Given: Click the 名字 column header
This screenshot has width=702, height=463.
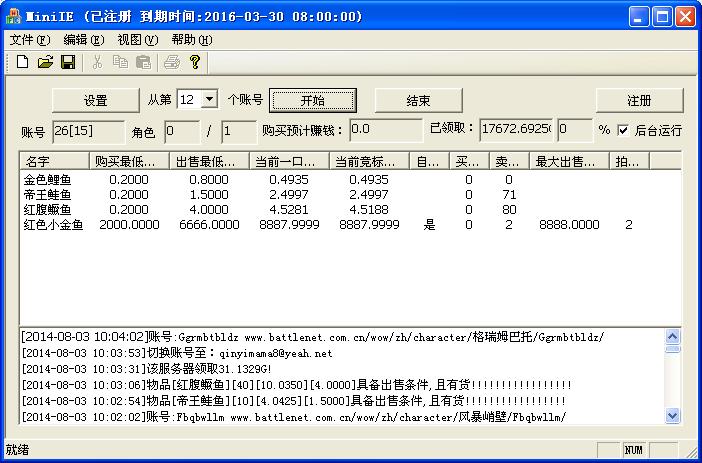Looking at the screenshot, I should pyautogui.click(x=54, y=161).
